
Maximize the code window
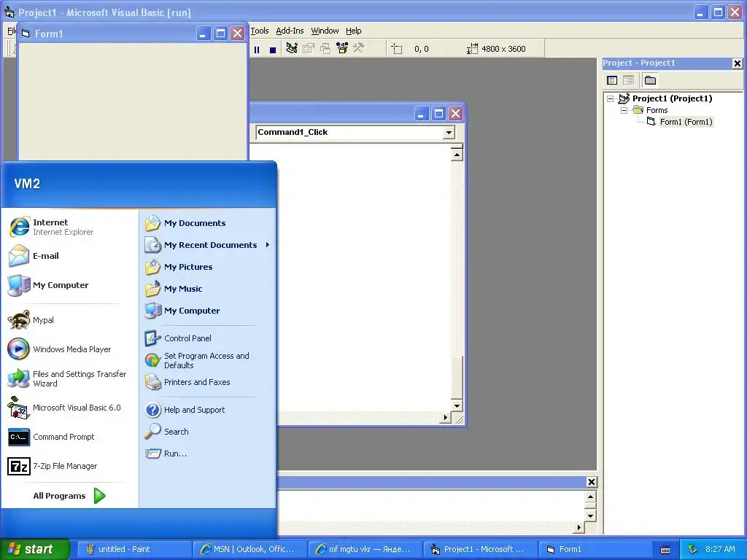[438, 113]
